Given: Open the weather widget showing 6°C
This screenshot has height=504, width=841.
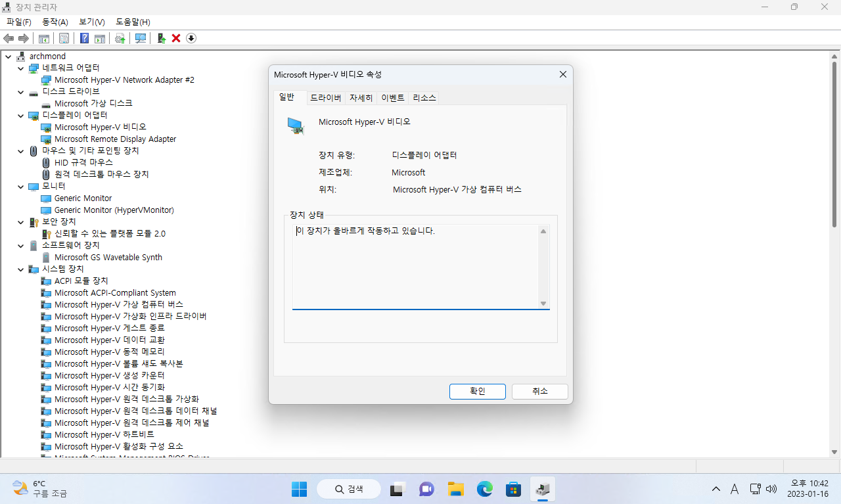Looking at the screenshot, I should [x=41, y=488].
